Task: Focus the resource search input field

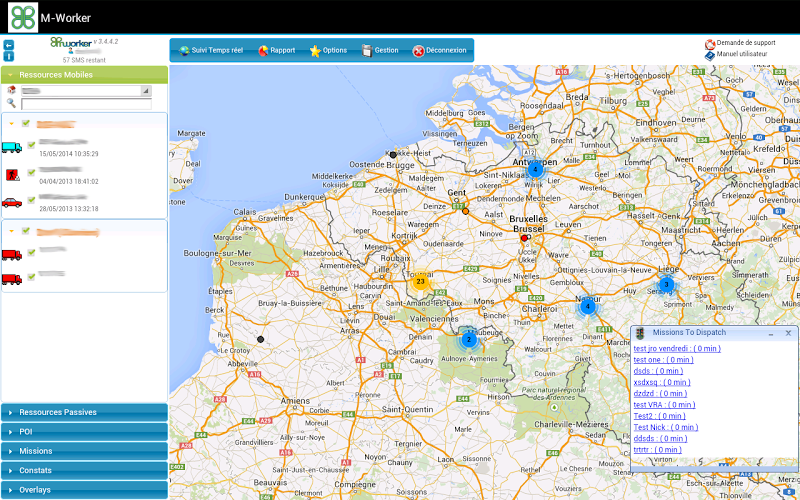Action: pyautogui.click(x=86, y=104)
